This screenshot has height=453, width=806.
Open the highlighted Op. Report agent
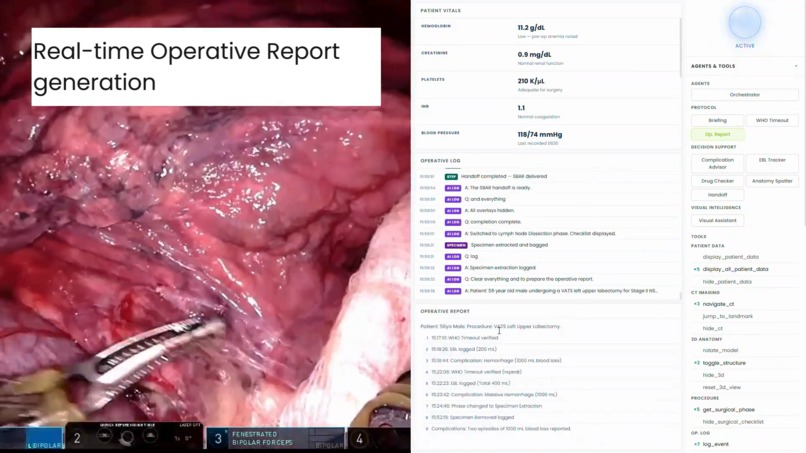click(x=717, y=134)
